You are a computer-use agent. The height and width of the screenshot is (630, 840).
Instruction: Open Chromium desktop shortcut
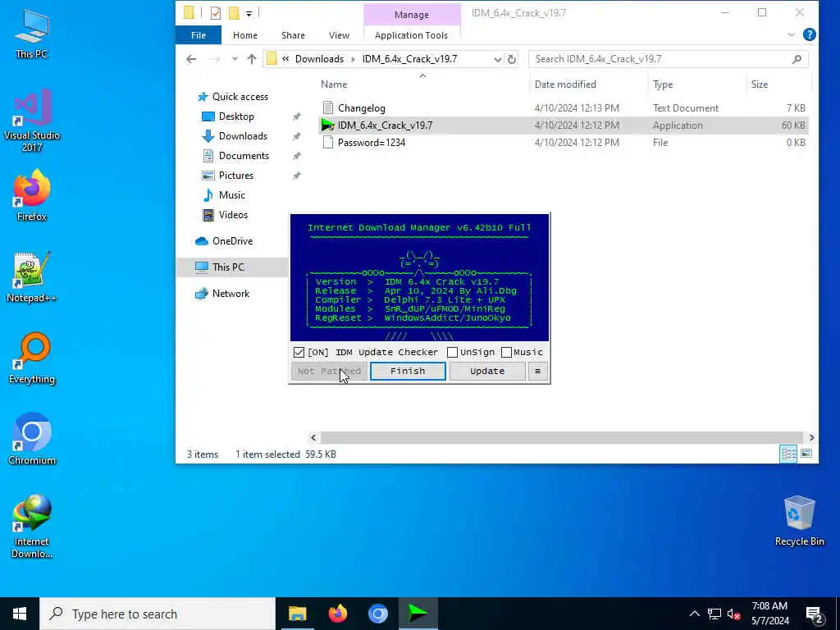click(x=32, y=440)
